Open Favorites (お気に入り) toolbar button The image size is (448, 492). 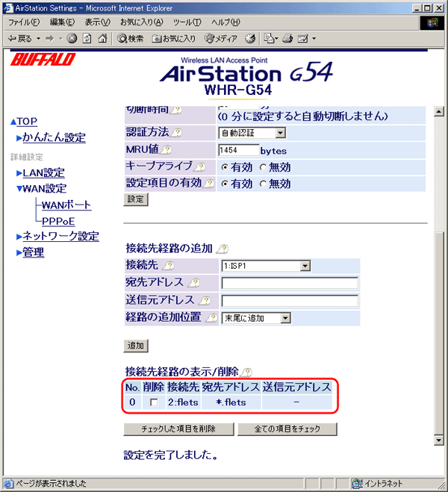coord(174,38)
